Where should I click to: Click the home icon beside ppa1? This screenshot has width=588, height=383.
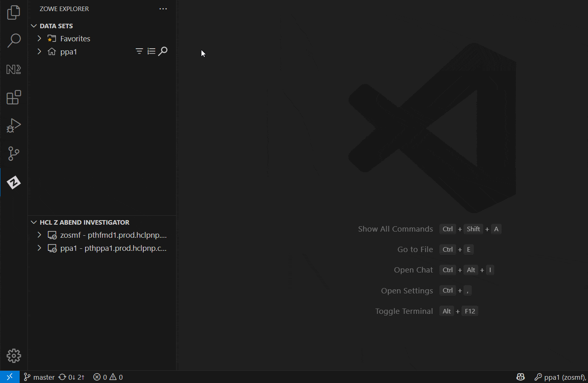[x=52, y=52]
